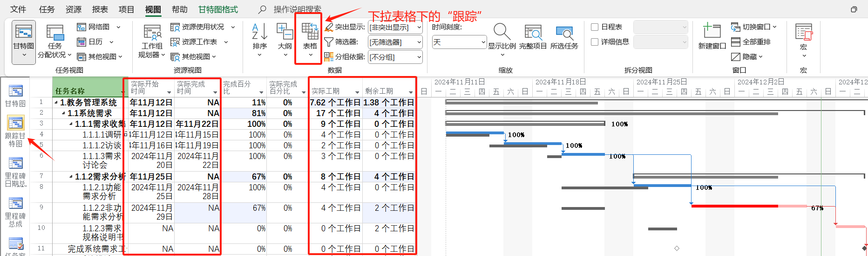Collapse task 1.1.2需求分析
868x256 pixels.
click(x=71, y=177)
